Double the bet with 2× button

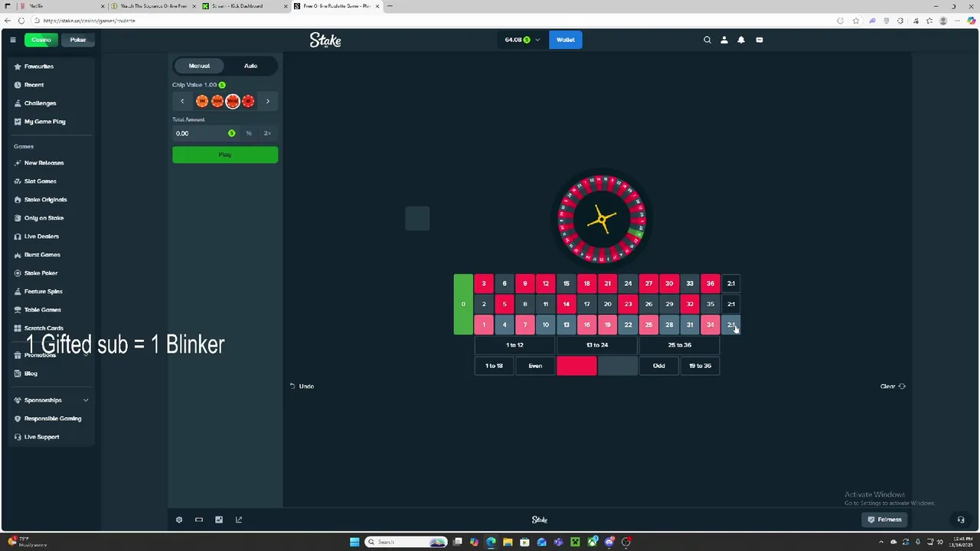[267, 133]
